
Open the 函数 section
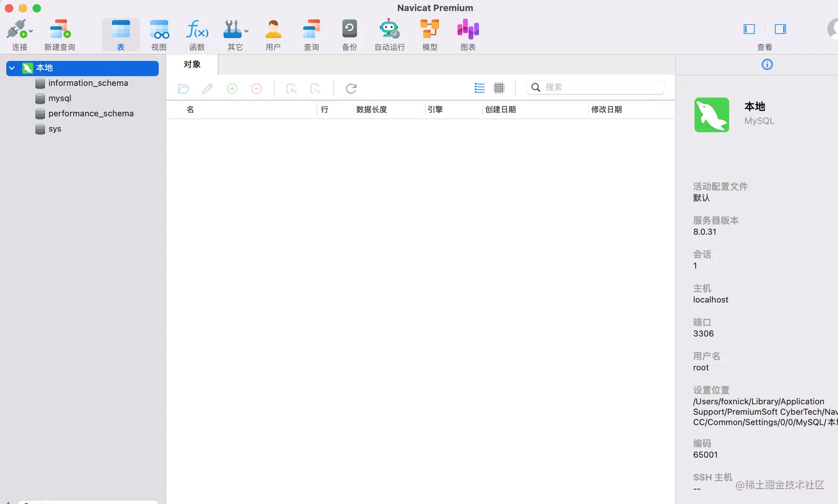pyautogui.click(x=197, y=33)
